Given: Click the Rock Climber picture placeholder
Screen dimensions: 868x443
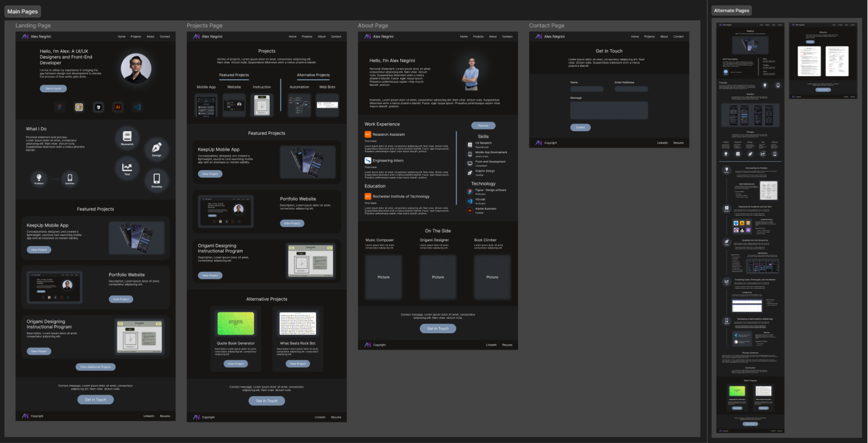Looking at the screenshot, I should [492, 277].
